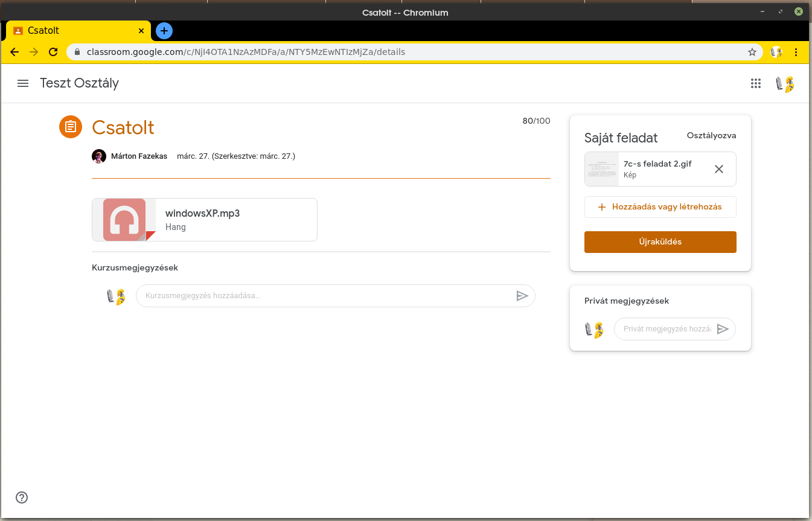Open the Google apps grid
Image resolution: width=812 pixels, height=521 pixels.
[755, 84]
